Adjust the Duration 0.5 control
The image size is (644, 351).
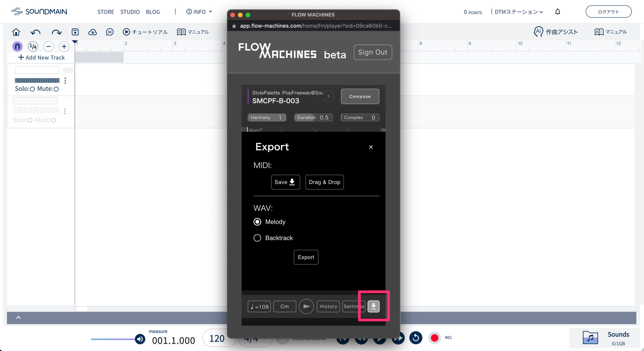(313, 118)
